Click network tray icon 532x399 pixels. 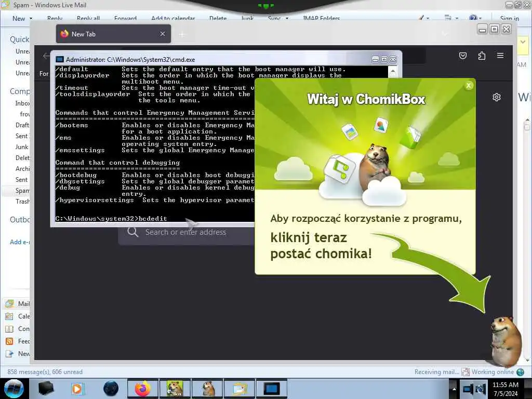(x=468, y=389)
